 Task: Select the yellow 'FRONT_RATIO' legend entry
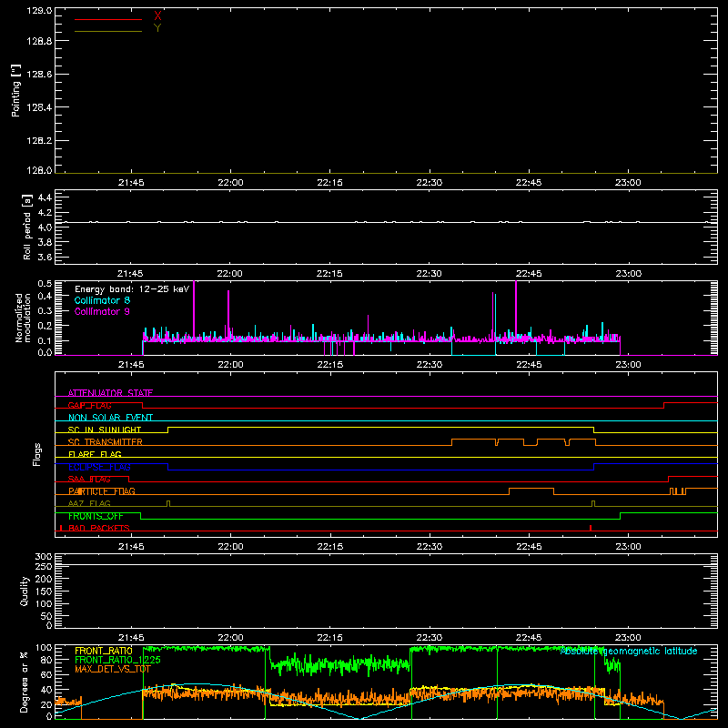(104, 651)
